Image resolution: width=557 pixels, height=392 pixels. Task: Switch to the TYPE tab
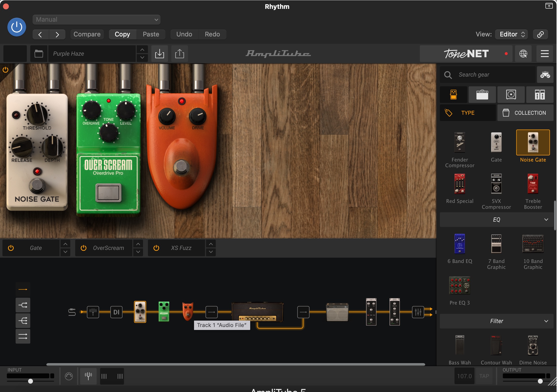[x=468, y=113]
